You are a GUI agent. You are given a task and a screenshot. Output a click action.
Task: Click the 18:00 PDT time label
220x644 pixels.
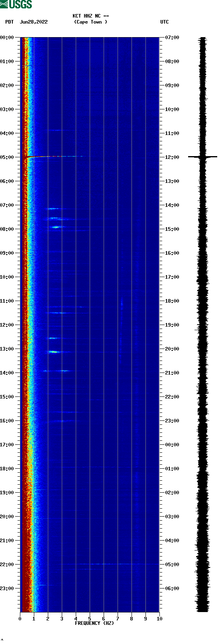(x=7, y=469)
